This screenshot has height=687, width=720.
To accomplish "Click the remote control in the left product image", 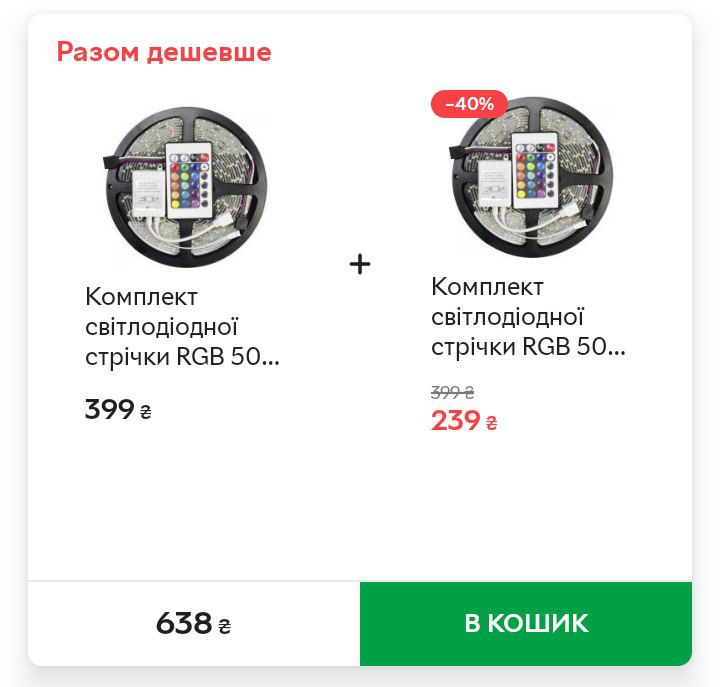I will pos(189,180).
